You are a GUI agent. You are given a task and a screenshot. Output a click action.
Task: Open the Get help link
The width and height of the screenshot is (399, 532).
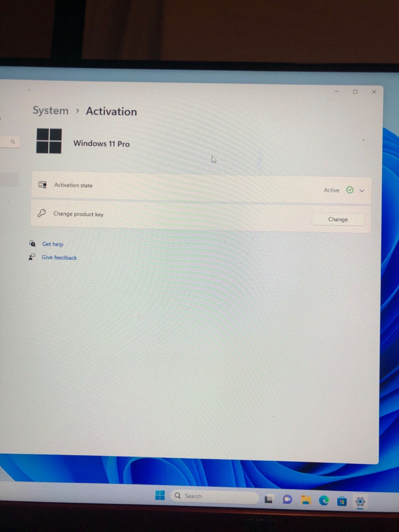click(53, 244)
